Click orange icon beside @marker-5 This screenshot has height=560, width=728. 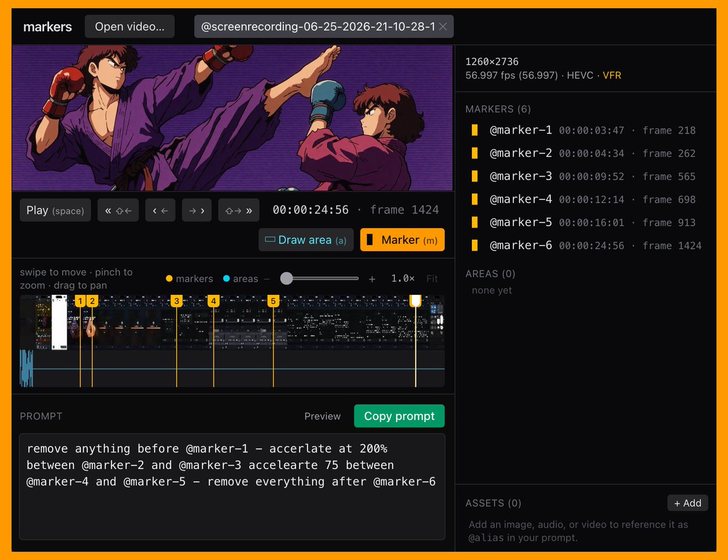pyautogui.click(x=475, y=223)
